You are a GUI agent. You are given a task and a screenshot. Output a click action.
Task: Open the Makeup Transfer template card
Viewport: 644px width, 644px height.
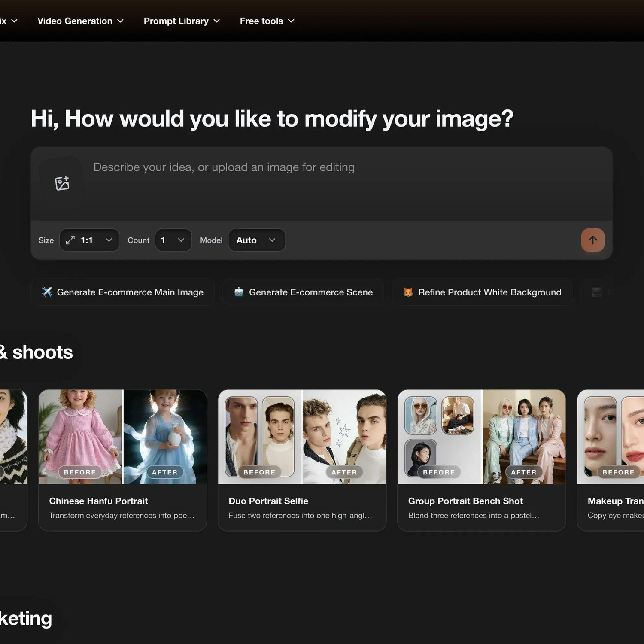611,460
